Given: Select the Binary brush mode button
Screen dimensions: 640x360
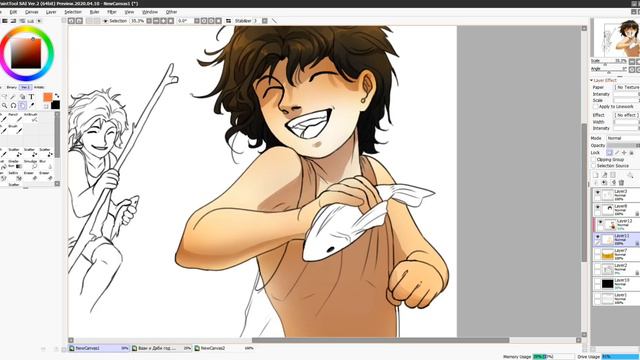Looking at the screenshot, I should 11,87.
